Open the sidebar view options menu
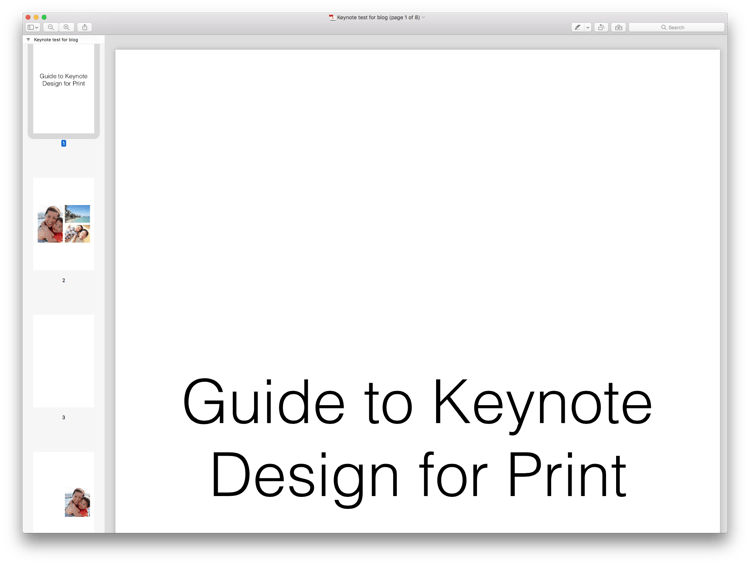The height and width of the screenshot is (565, 750). [33, 27]
